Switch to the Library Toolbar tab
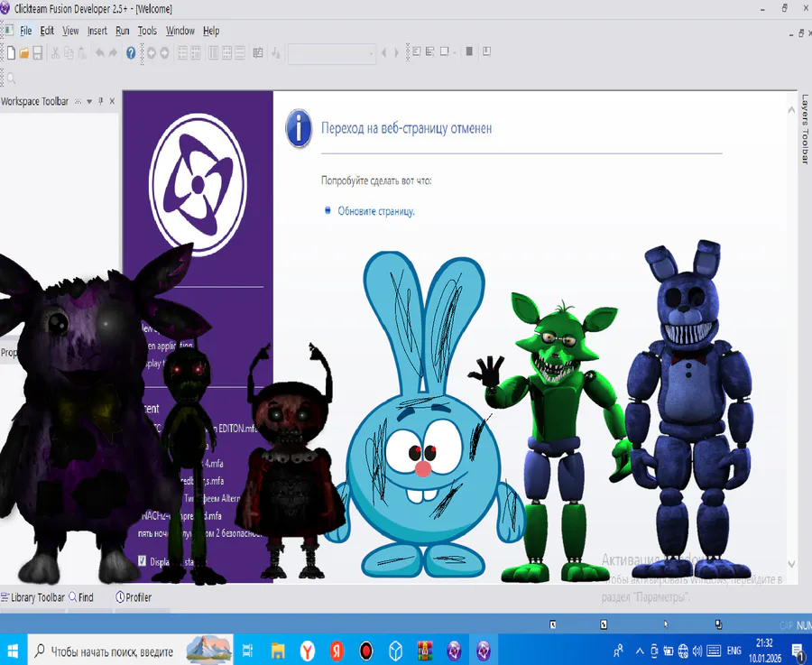This screenshot has height=665, width=812. [33, 597]
